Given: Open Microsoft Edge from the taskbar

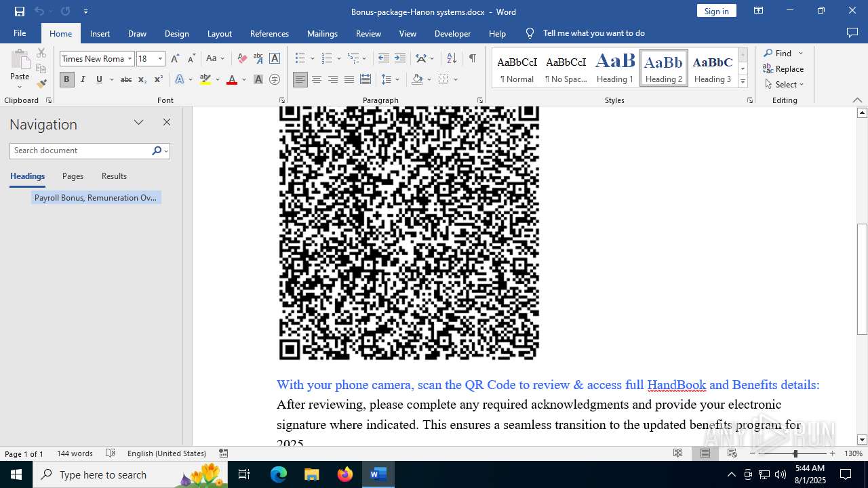Looking at the screenshot, I should pos(279,474).
